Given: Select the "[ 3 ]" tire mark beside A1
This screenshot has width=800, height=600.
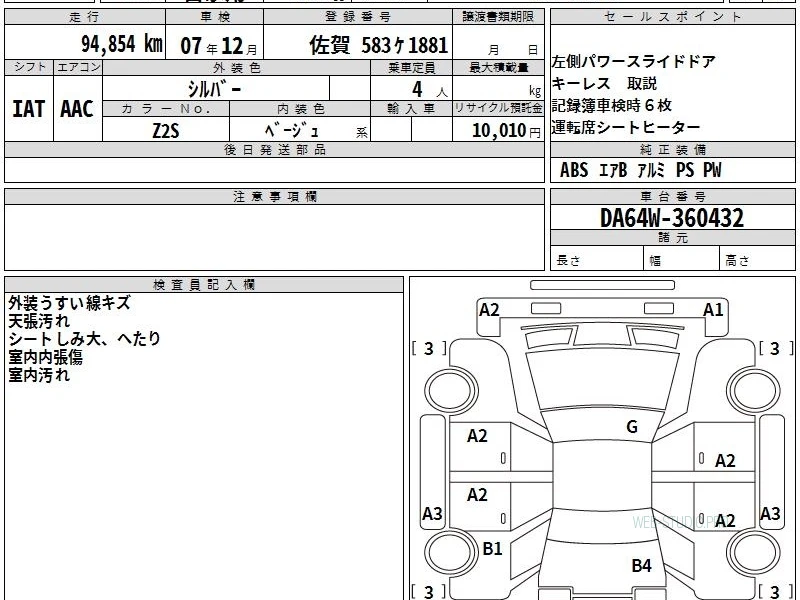Looking at the screenshot, I should pos(776,349).
